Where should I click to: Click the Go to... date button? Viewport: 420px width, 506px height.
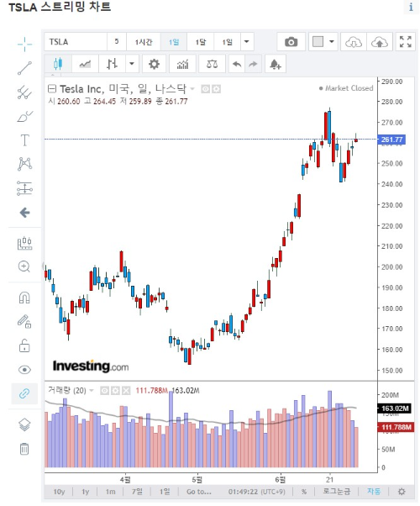coord(199,492)
